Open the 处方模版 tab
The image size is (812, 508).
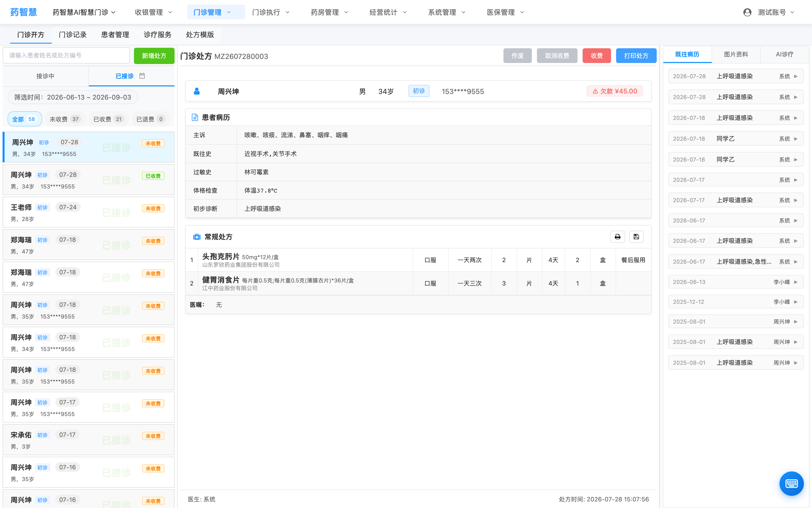[x=200, y=35]
